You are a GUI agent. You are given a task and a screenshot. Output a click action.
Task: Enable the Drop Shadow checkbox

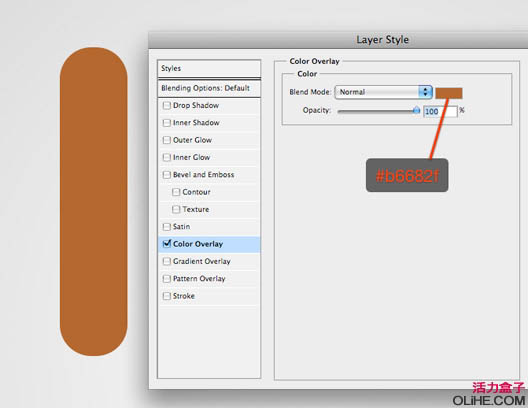[167, 105]
